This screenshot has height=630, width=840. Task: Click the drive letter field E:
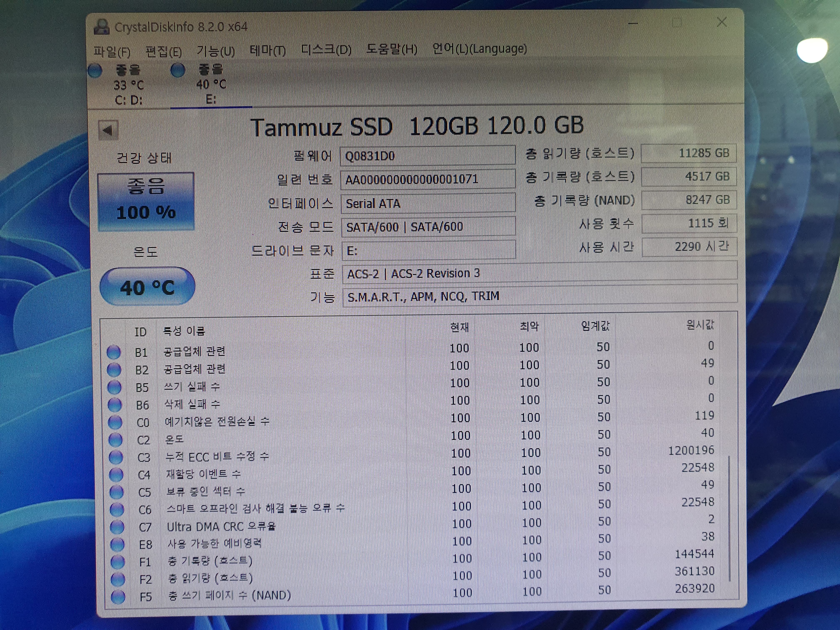pyautogui.click(x=429, y=251)
